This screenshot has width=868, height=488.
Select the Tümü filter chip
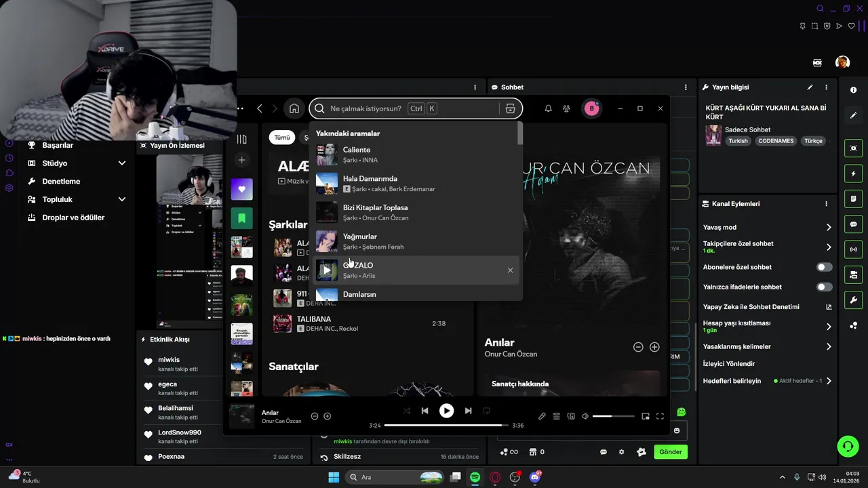point(282,138)
